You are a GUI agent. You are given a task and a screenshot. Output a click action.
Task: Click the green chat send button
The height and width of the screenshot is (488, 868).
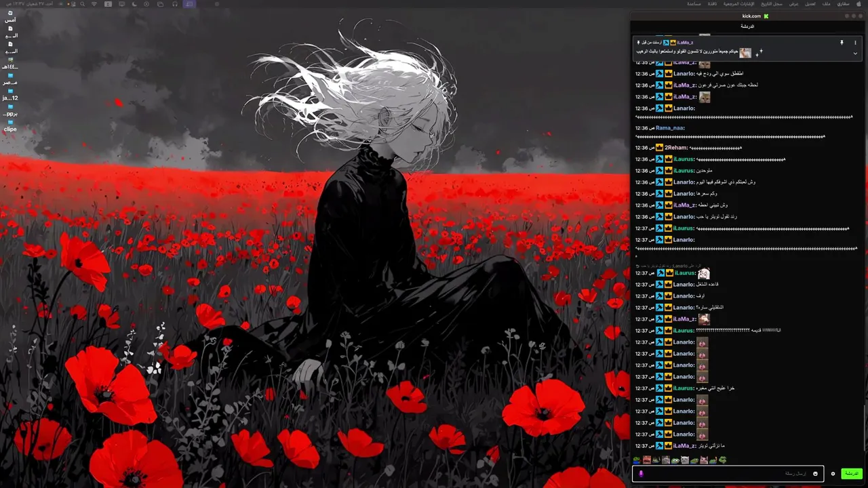tap(851, 474)
